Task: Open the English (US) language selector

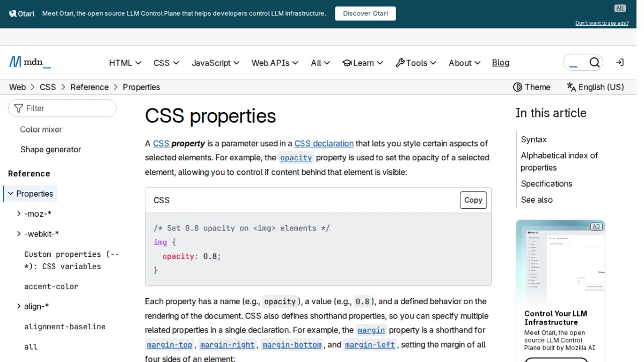Action: pos(595,87)
